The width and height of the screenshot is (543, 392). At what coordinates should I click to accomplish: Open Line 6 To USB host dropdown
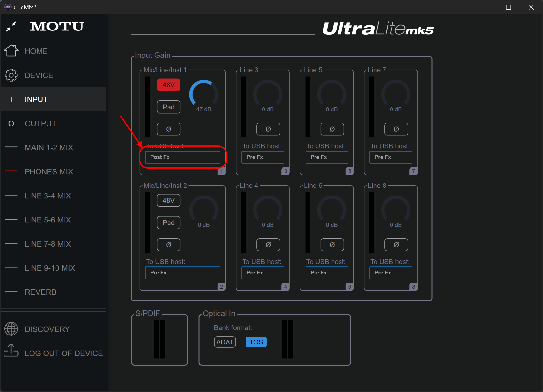click(x=327, y=273)
